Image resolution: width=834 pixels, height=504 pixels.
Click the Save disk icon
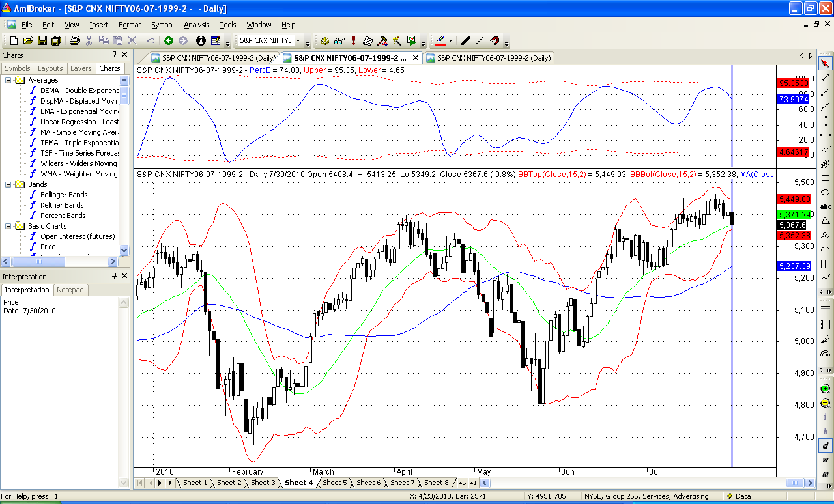[42, 40]
